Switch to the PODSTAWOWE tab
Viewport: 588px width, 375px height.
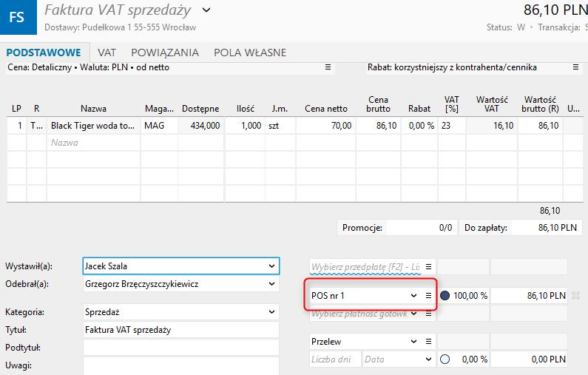click(x=44, y=53)
